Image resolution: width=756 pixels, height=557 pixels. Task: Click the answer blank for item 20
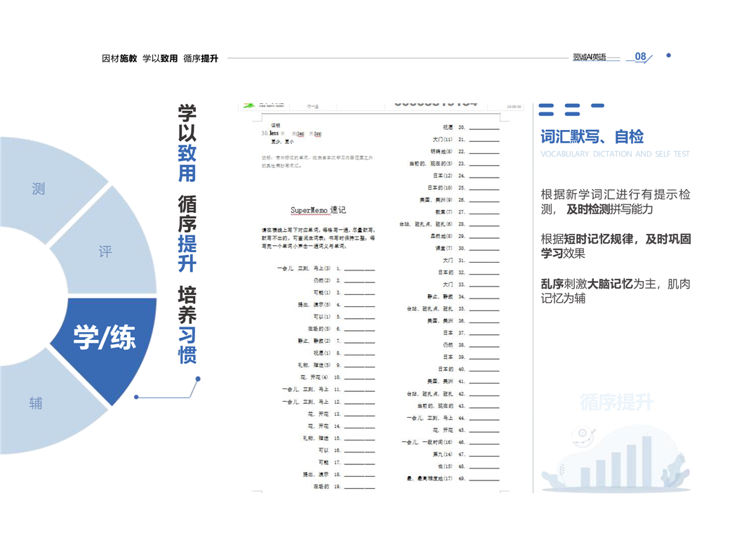coord(484,129)
